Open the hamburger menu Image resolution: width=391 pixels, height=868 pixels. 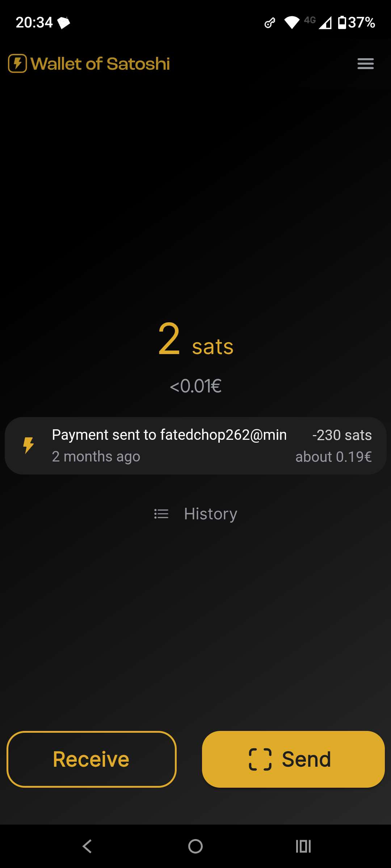click(x=365, y=64)
